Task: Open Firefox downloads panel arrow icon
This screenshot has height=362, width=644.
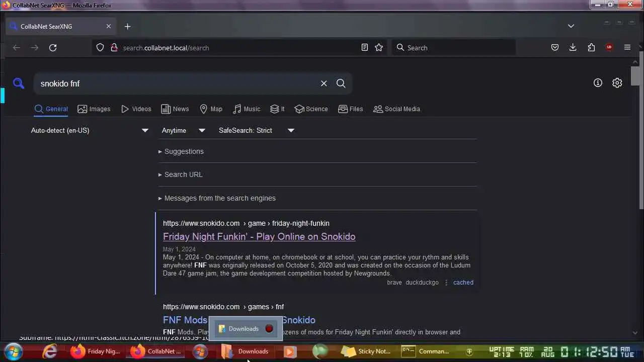Action: coord(573,47)
